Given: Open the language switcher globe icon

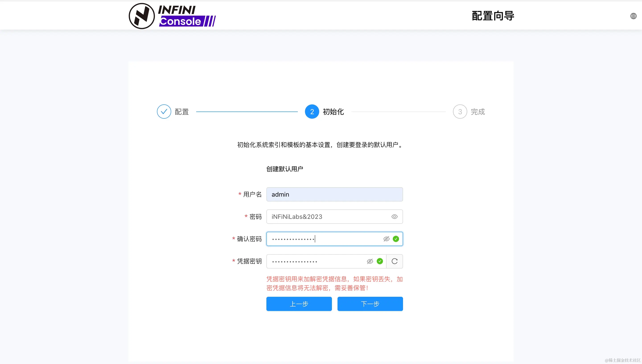Looking at the screenshot, I should coord(634,16).
